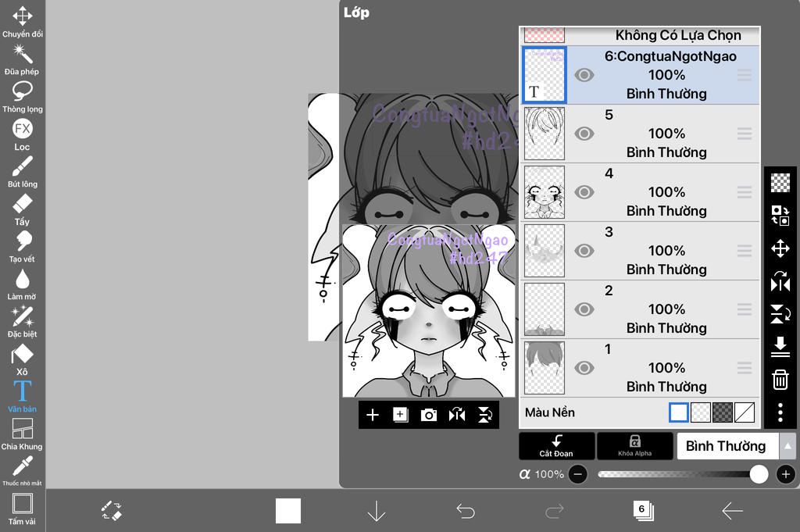Select layer 3 thumbnail
The width and height of the screenshot is (800, 532).
click(545, 251)
